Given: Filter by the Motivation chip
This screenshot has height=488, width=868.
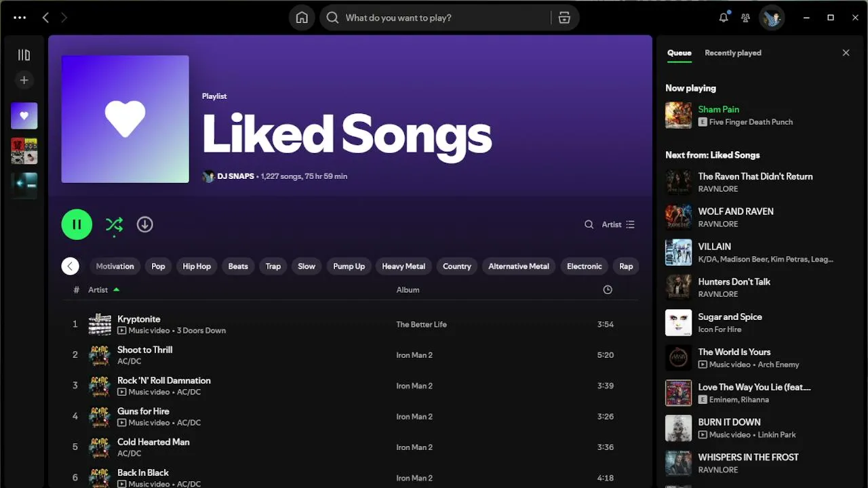Looking at the screenshot, I should [115, 266].
